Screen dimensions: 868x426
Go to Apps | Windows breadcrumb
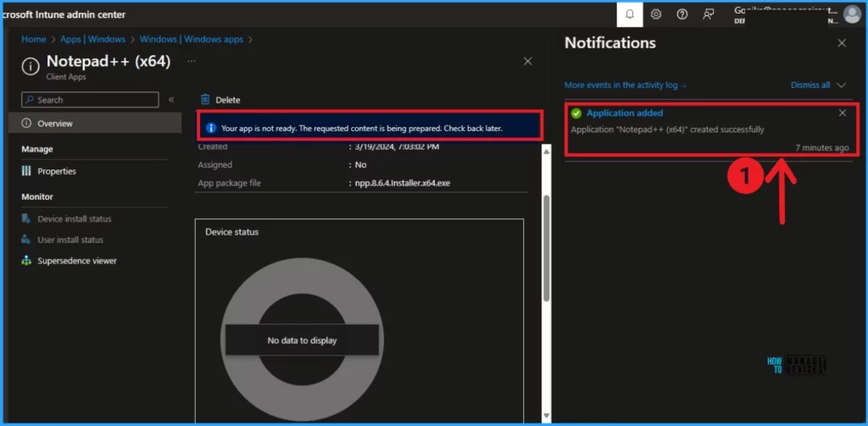click(x=93, y=39)
